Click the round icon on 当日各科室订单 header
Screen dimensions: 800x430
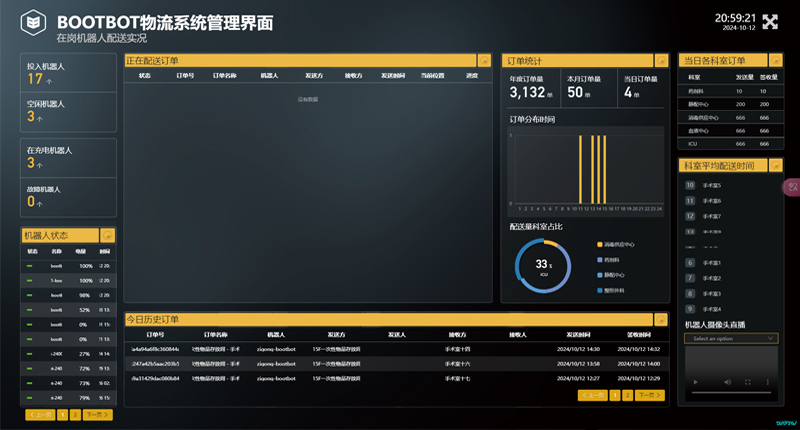[776, 60]
